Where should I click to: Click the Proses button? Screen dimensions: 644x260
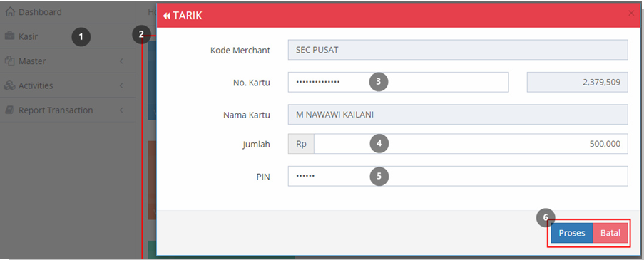tap(572, 233)
